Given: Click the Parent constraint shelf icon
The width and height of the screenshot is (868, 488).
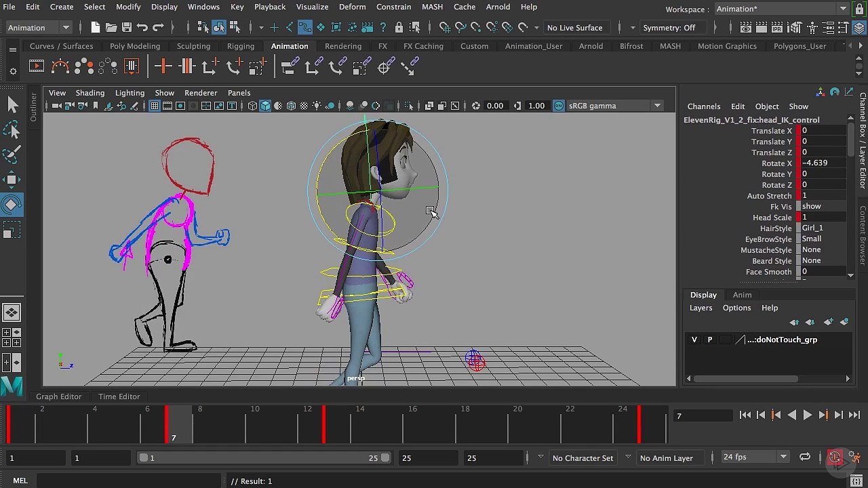Looking at the screenshot, I should pos(290,66).
